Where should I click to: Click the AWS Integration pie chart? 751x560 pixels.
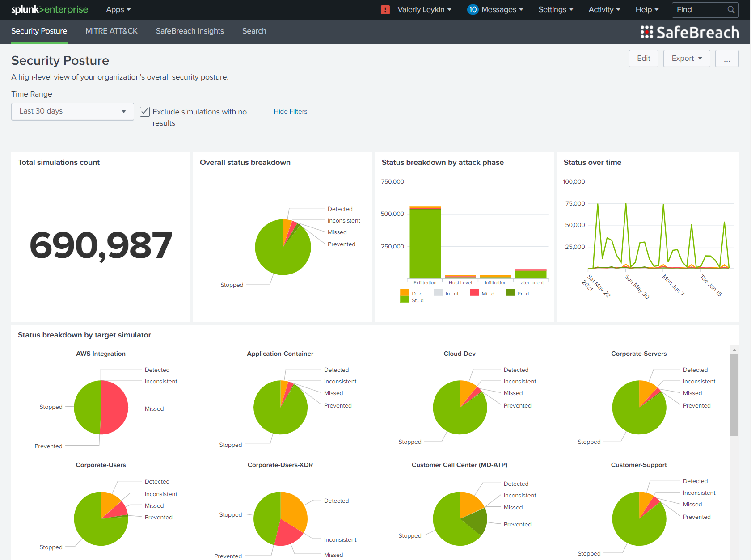tap(101, 407)
